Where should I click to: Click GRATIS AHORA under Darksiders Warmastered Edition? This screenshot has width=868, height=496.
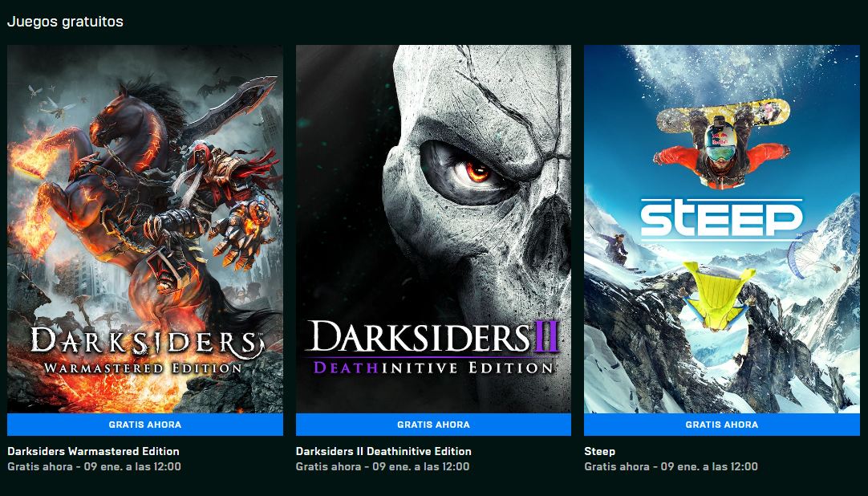[144, 425]
